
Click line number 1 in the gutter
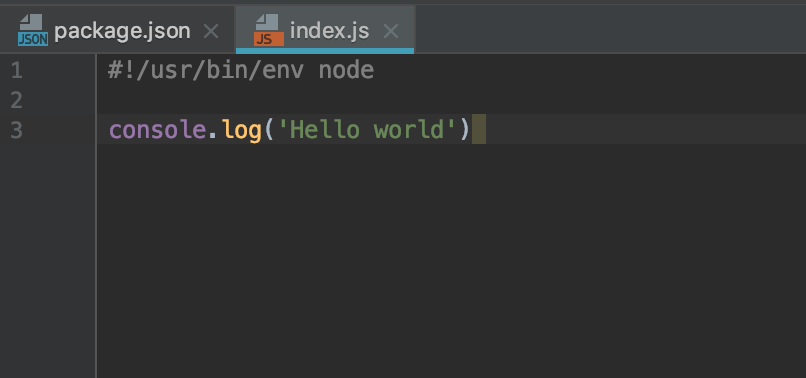click(16, 70)
